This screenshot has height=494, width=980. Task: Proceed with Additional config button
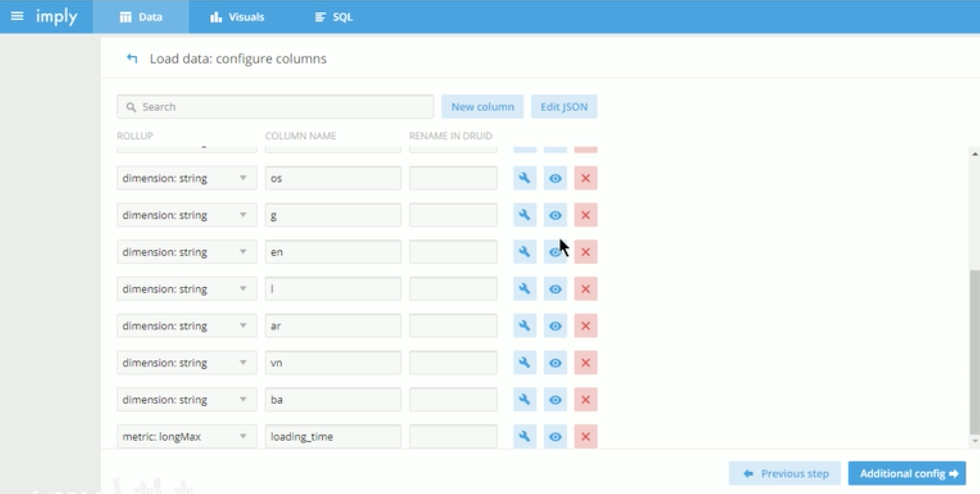(907, 473)
